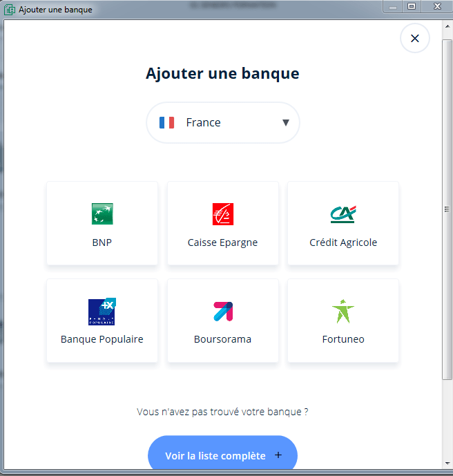
Task: Click the Fortuneo green star logo
Action: tap(343, 311)
